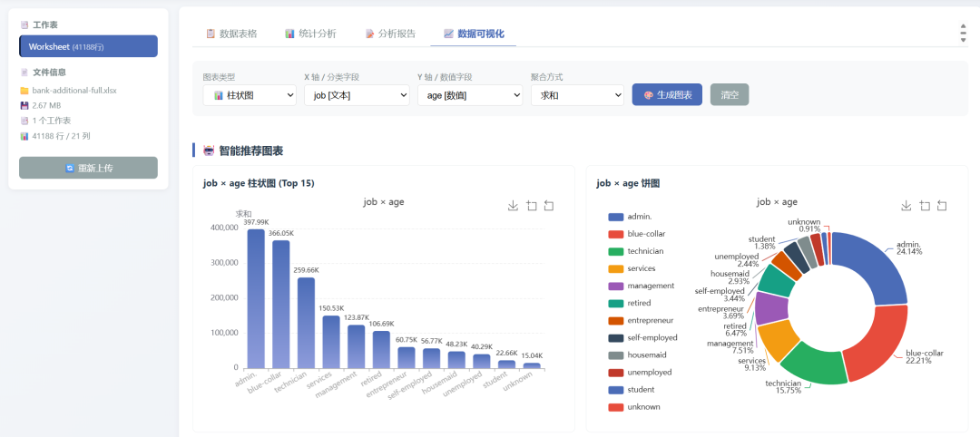Toggle retired series in pie legend
The height and width of the screenshot is (437, 980).
(630, 303)
